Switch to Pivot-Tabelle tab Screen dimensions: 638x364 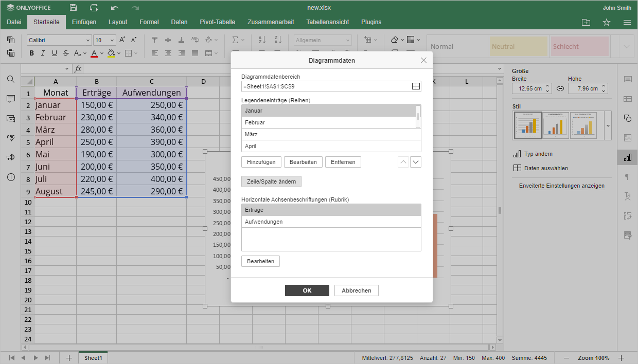click(218, 22)
